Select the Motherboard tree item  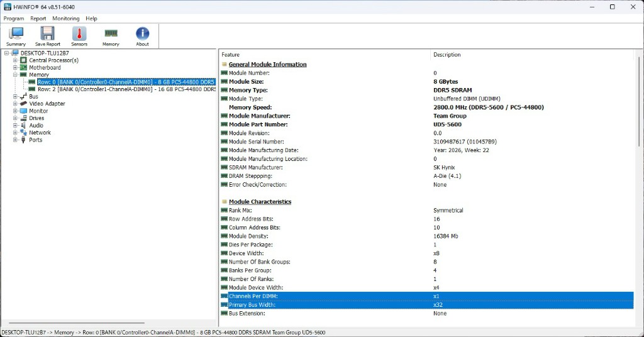[45, 67]
